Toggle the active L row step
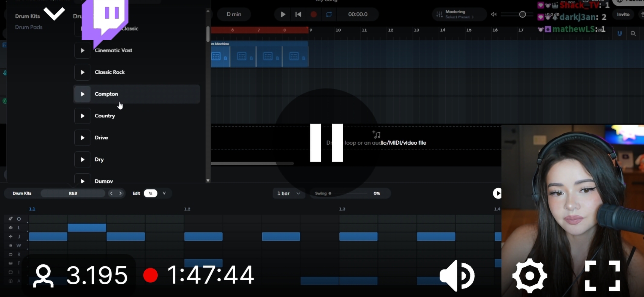Image resolution: width=644 pixels, height=297 pixels. [x=87, y=228]
